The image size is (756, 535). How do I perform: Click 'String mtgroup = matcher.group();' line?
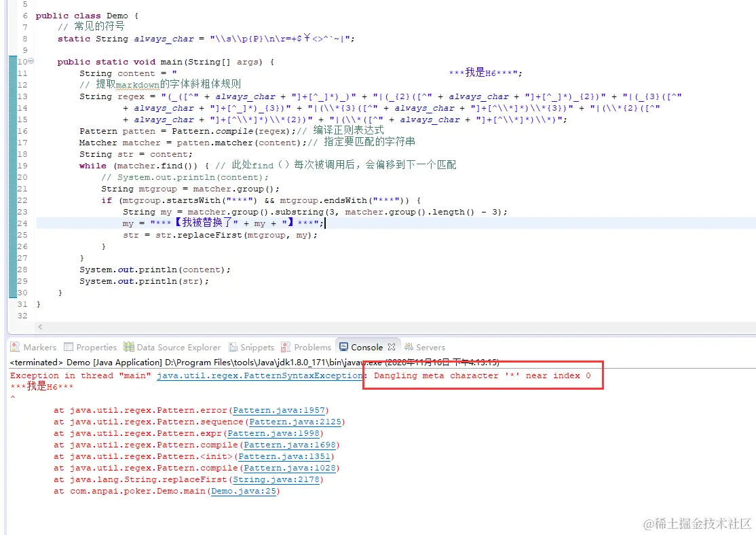pos(190,189)
